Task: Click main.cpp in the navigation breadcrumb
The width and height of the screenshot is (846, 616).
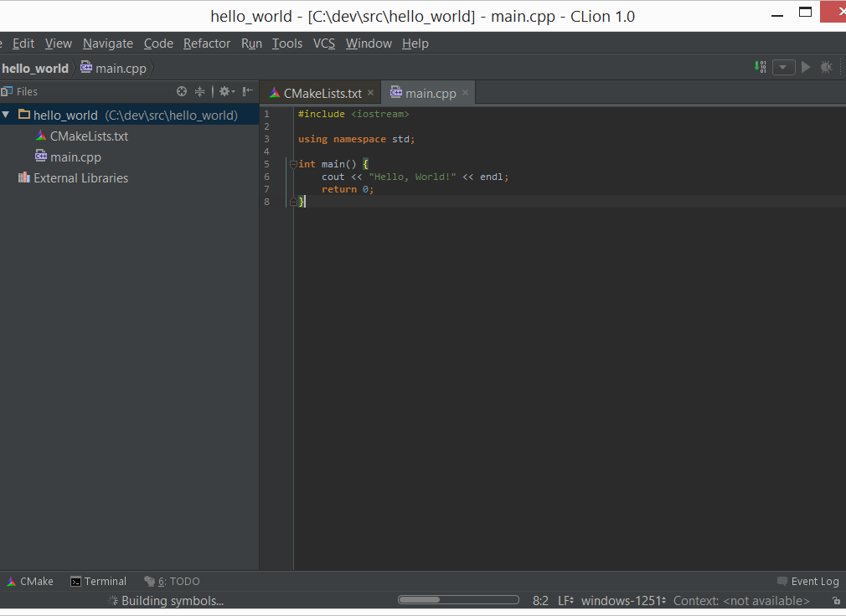Action: tap(113, 69)
